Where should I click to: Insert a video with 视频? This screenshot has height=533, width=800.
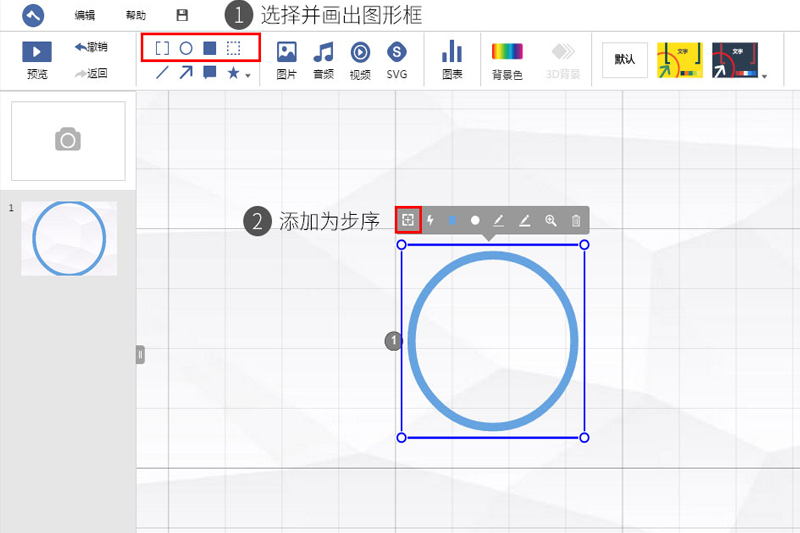point(360,60)
